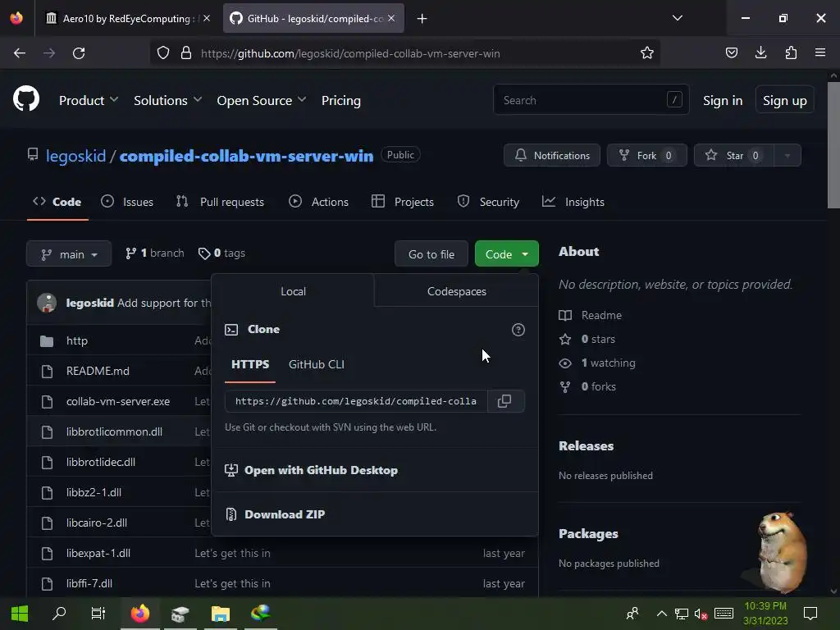Open the Pull requests tab
The image size is (840, 630).
pyautogui.click(x=220, y=202)
